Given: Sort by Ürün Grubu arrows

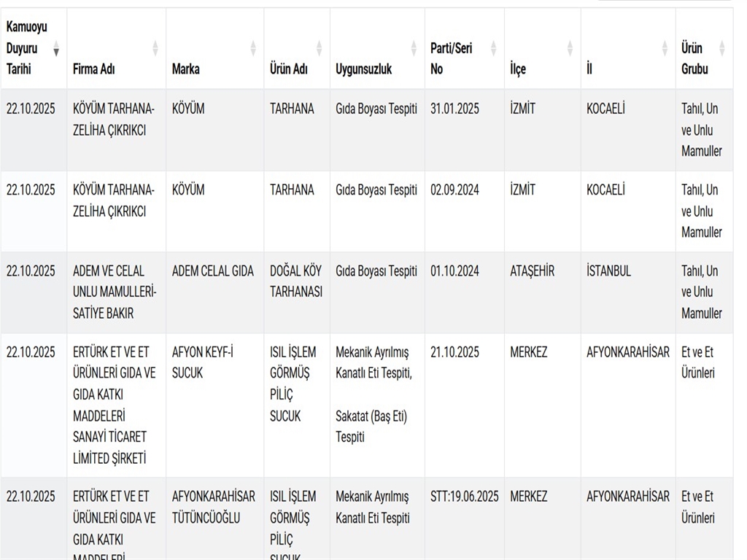Looking at the screenshot, I should 721,49.
